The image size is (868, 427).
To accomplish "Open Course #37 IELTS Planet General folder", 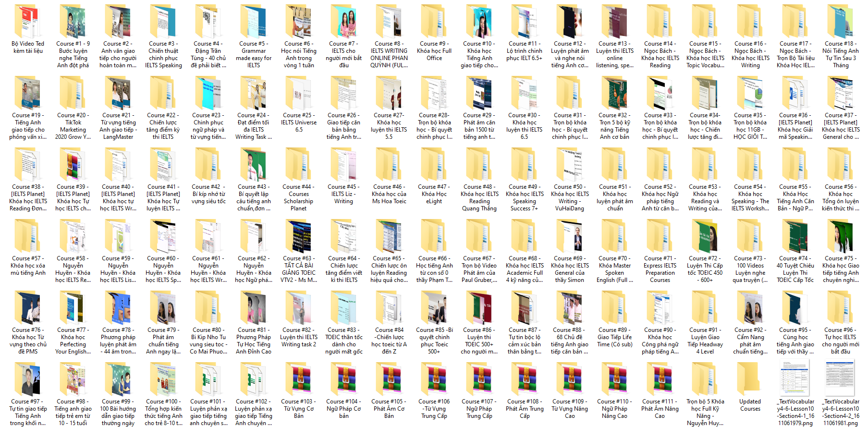I will [841, 94].
